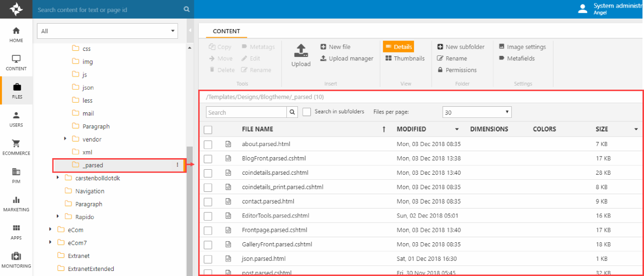Select the CONTENT tab
This screenshot has width=644, height=276.
pos(226,31)
